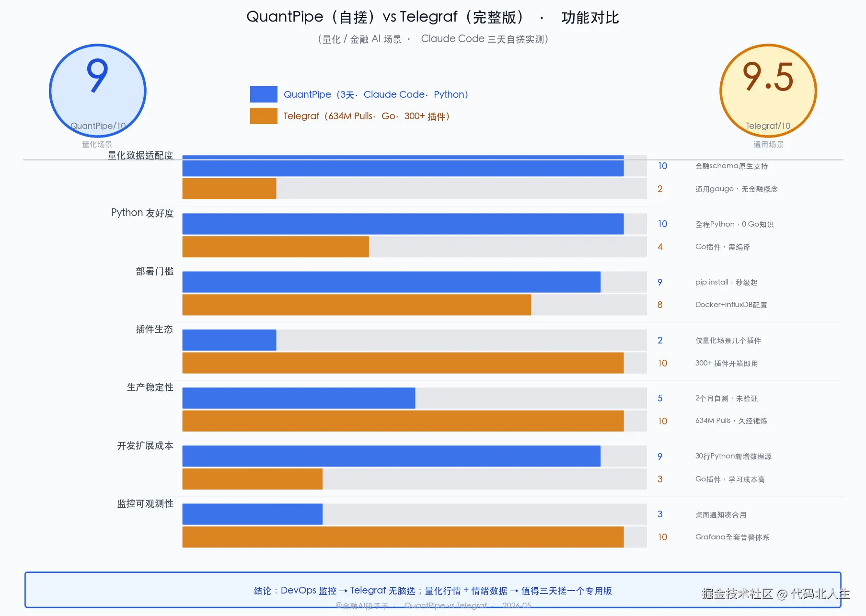Click the note '通用gauge，无金融概念'

(x=737, y=189)
